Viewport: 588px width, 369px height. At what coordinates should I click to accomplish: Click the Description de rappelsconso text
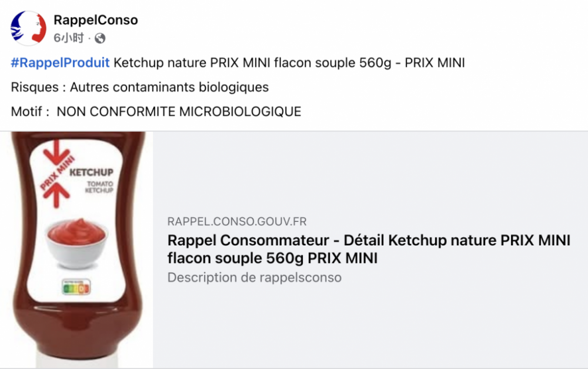tap(254, 277)
